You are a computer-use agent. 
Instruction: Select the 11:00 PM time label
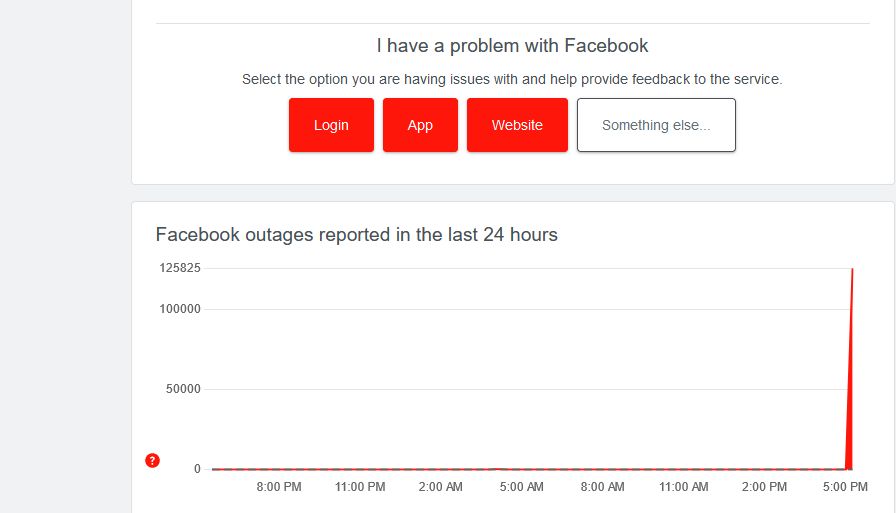click(x=360, y=487)
